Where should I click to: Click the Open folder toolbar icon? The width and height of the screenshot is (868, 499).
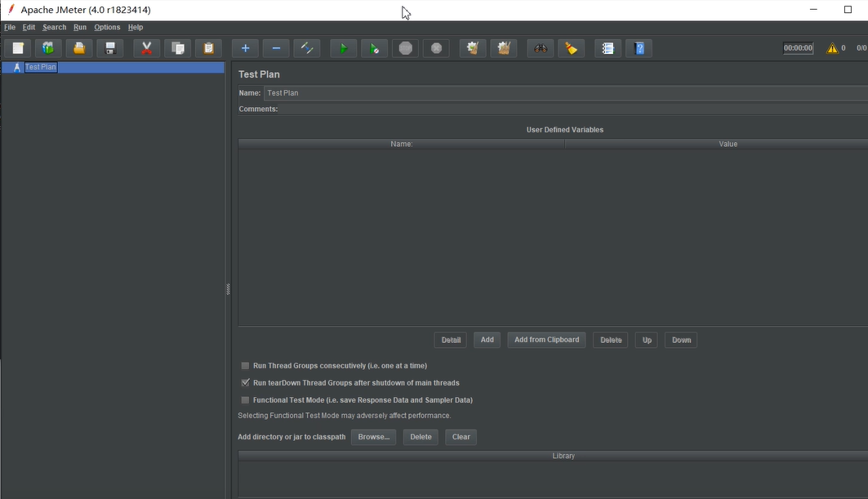click(x=79, y=48)
